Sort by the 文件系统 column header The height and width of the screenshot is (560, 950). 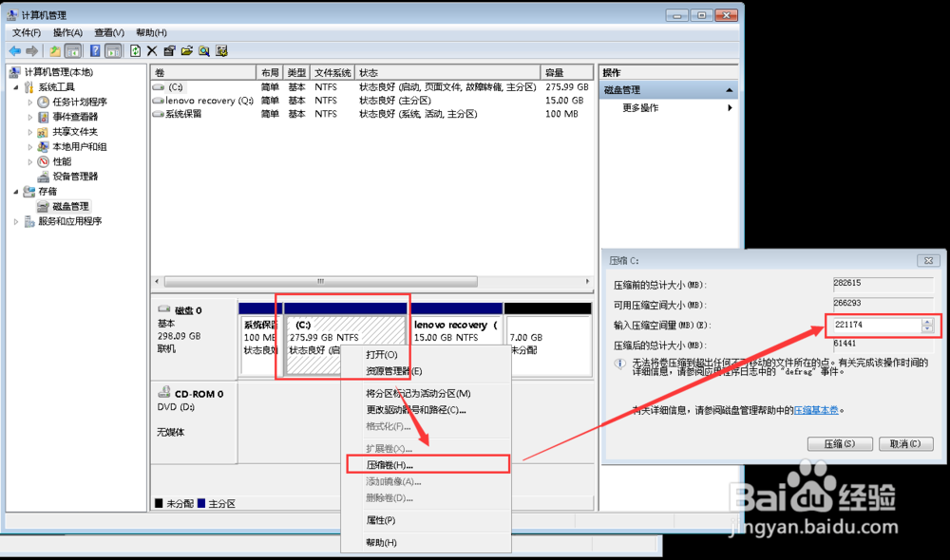(332, 73)
